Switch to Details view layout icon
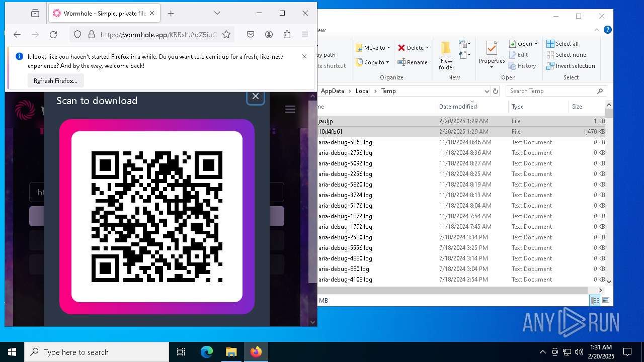 (x=595, y=300)
